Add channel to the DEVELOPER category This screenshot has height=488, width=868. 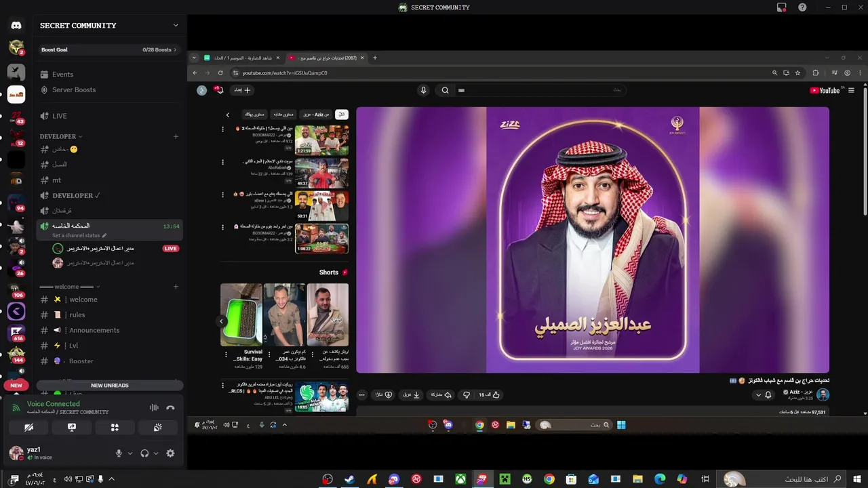(x=176, y=137)
